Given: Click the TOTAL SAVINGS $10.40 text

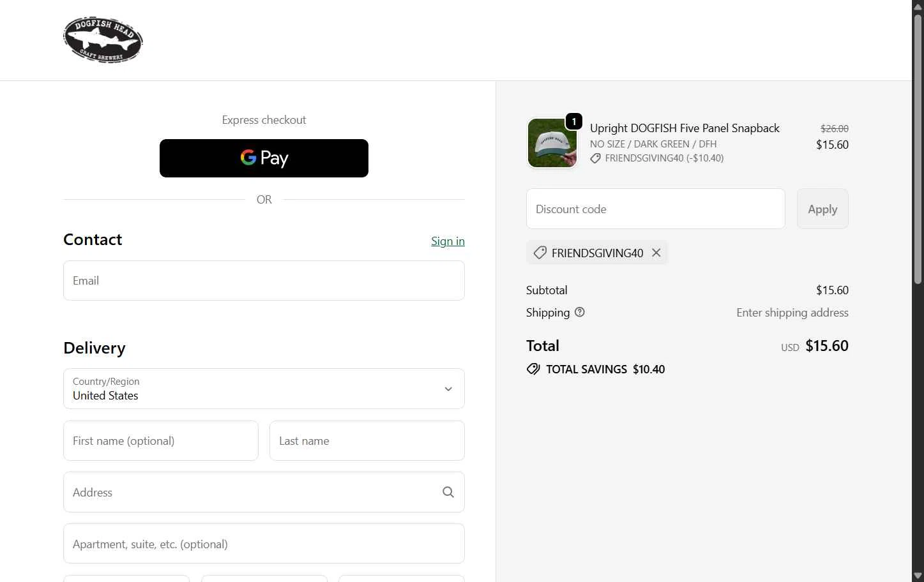Looking at the screenshot, I should (605, 369).
